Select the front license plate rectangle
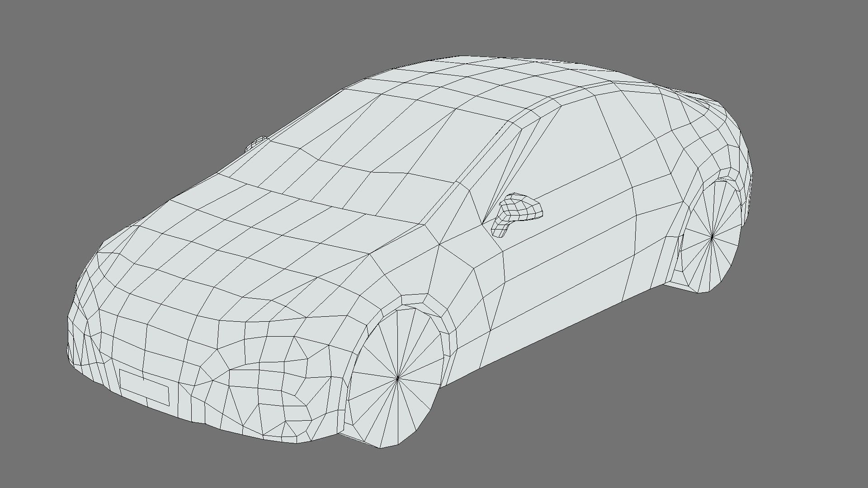 point(144,387)
